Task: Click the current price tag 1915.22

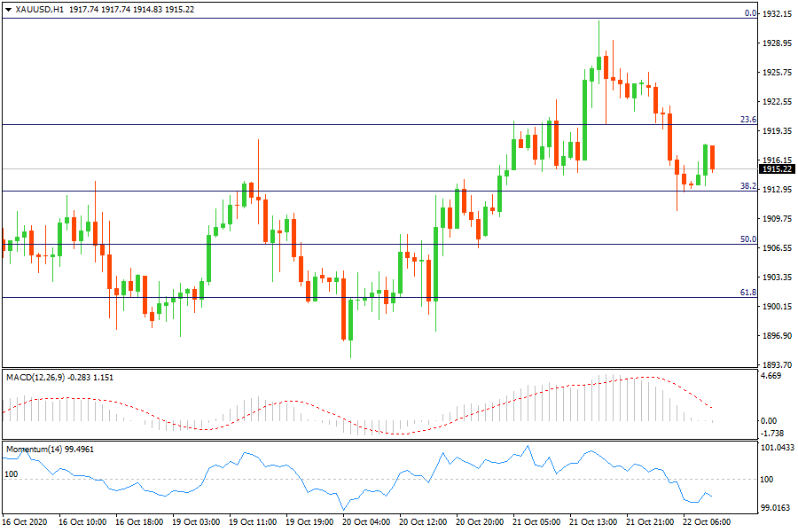Action: (777, 168)
